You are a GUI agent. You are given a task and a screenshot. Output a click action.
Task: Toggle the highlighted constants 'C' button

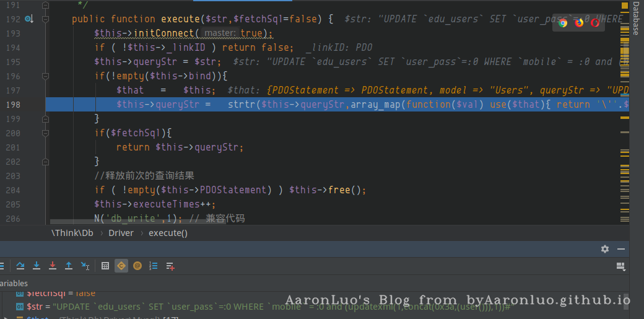[121, 266]
